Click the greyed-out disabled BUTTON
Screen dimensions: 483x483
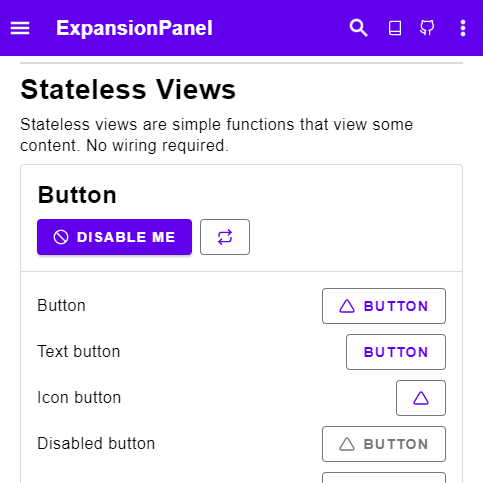point(384,444)
